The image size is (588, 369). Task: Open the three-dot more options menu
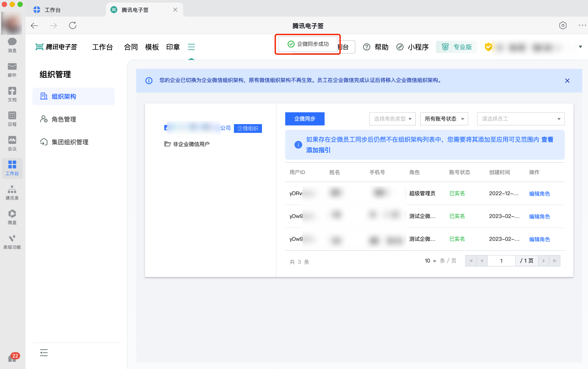click(582, 25)
